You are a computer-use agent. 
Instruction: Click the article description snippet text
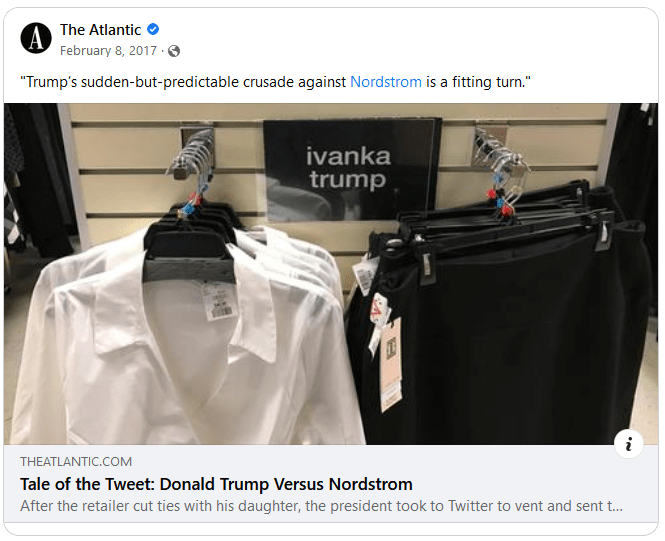(320, 506)
